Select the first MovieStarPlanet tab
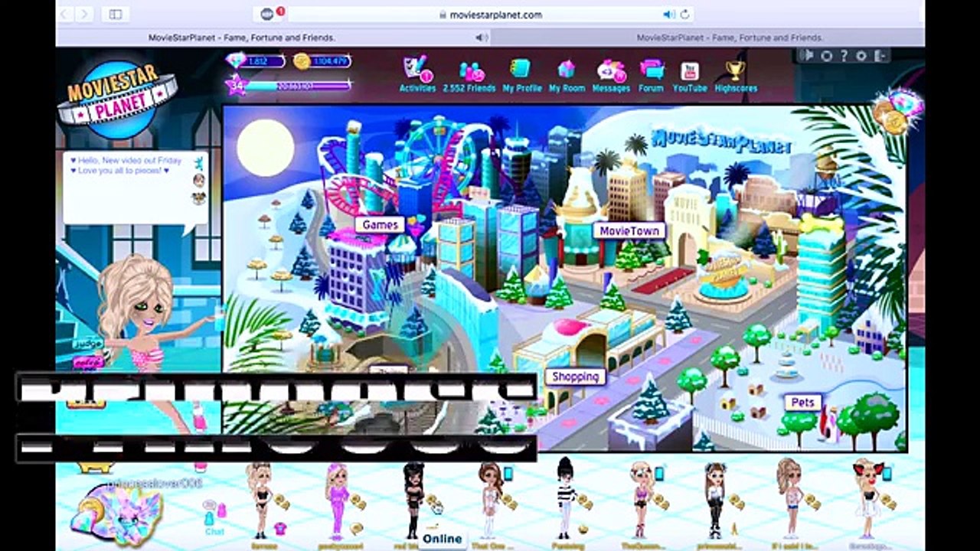 click(x=240, y=37)
